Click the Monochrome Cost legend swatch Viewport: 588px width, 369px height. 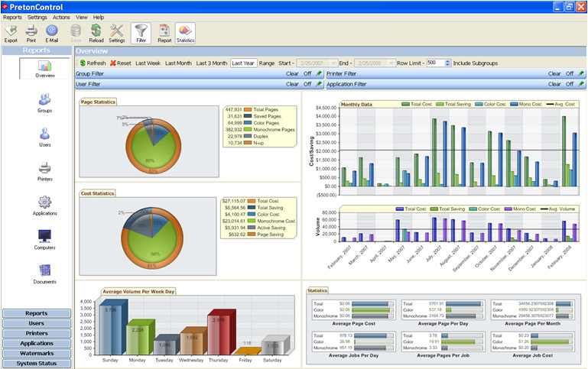coord(252,221)
